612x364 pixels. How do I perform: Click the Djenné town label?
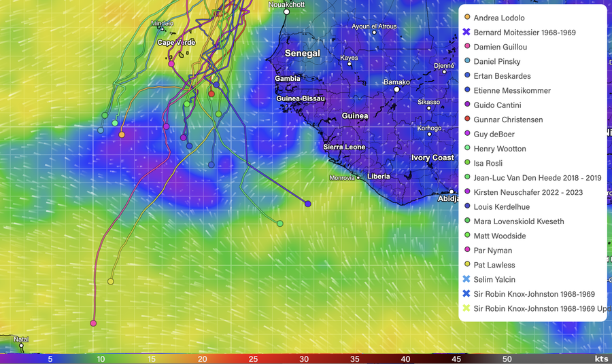click(444, 65)
